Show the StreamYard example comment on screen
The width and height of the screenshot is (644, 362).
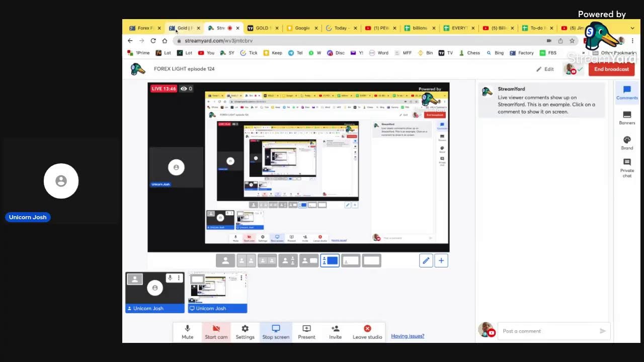[x=542, y=101]
